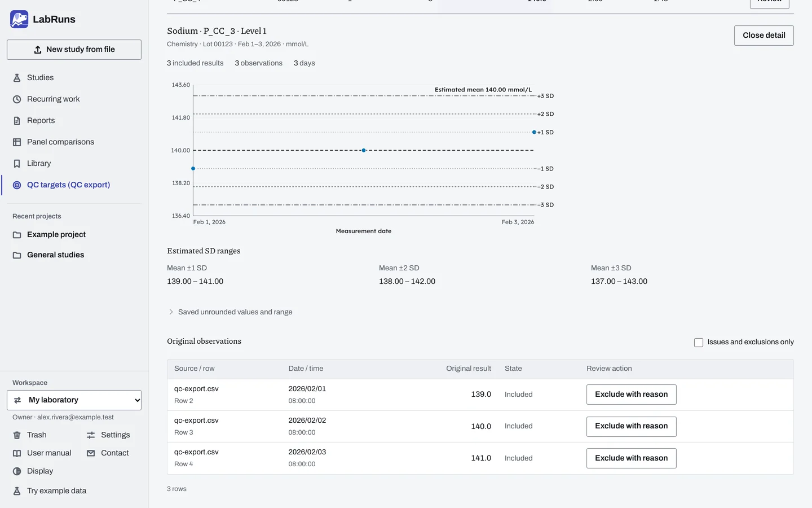812x508 pixels.
Task: Click the Settings sliders icon
Action: pos(91,435)
